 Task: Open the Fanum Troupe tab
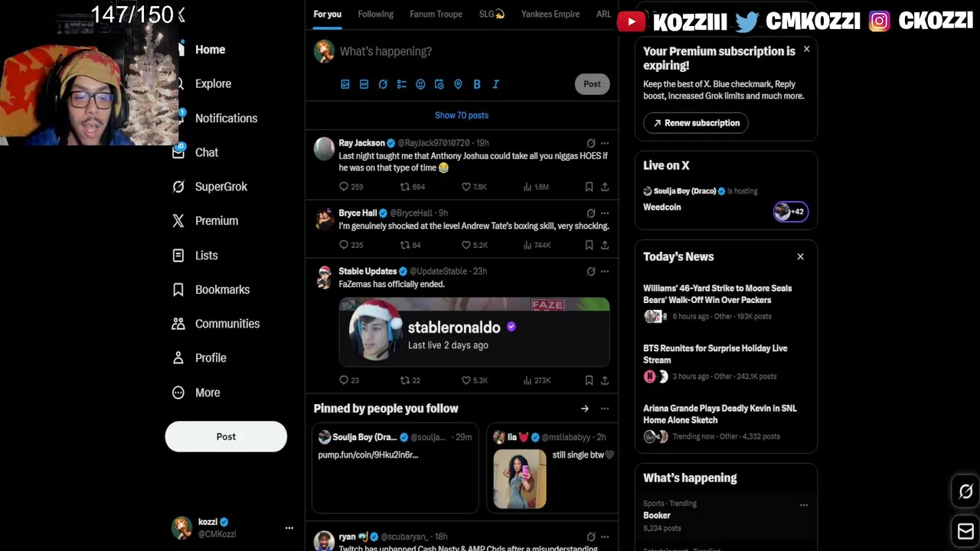436,14
